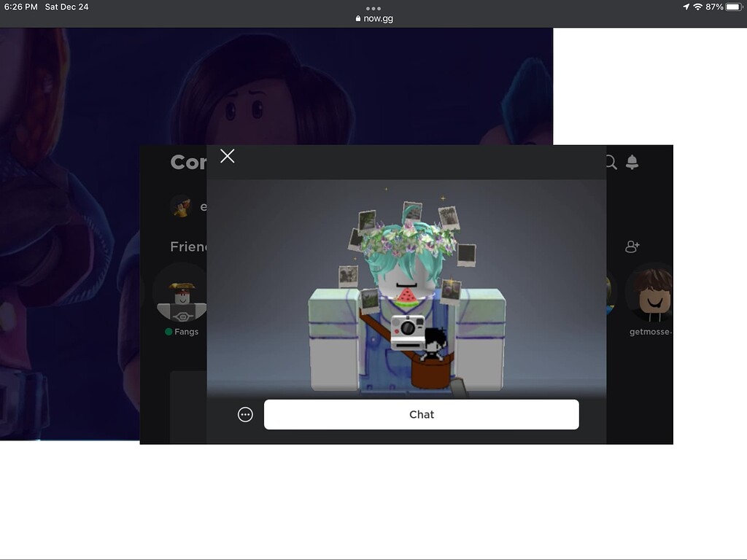Open the iPad multitasking three-dot menu
Viewport: 747px width, 560px height.
(373, 8)
